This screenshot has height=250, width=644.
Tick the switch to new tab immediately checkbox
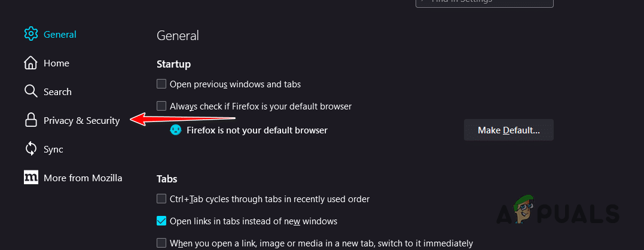[x=161, y=243]
